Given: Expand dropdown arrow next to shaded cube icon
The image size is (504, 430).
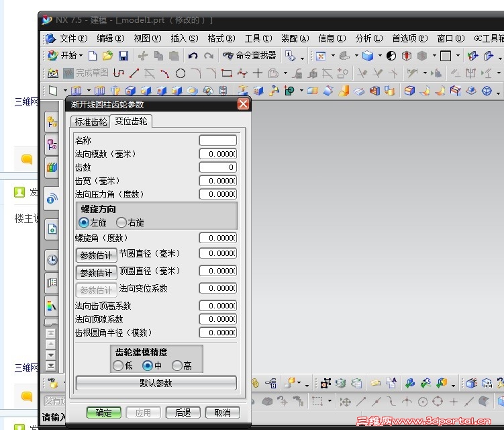Looking at the screenshot, I should 380,56.
